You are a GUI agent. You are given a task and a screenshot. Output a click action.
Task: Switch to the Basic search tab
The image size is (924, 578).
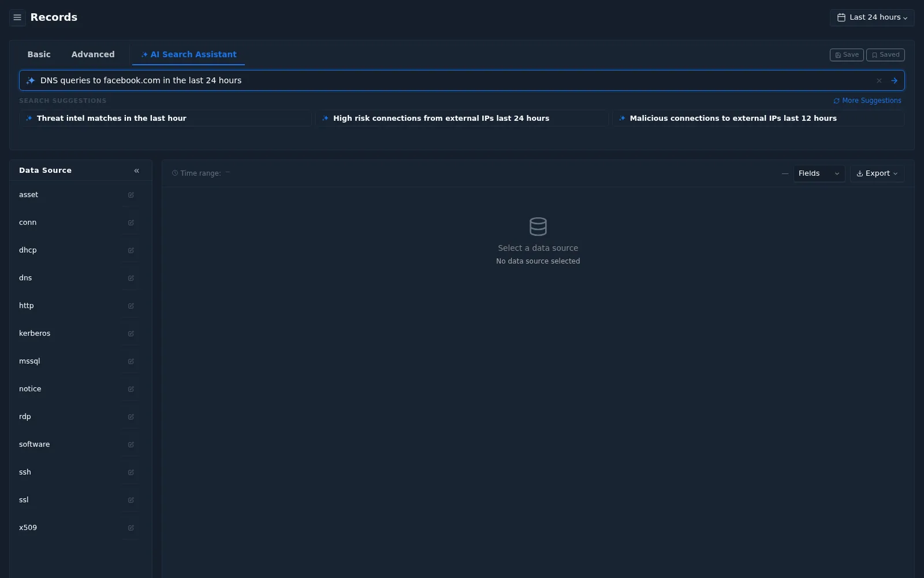pos(39,54)
